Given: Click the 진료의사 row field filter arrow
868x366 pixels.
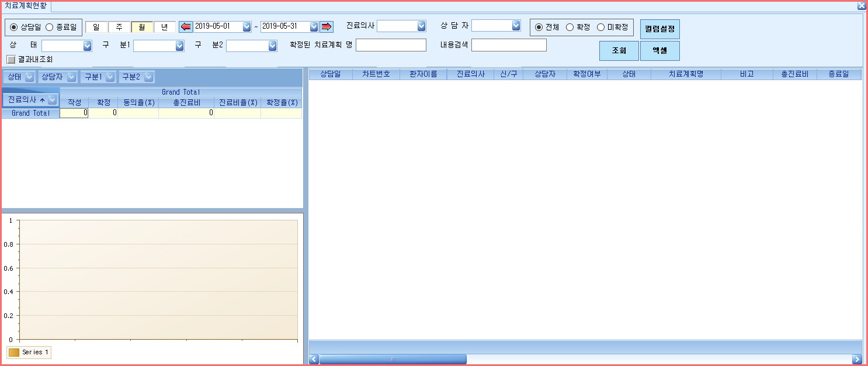Looking at the screenshot, I should [52, 100].
